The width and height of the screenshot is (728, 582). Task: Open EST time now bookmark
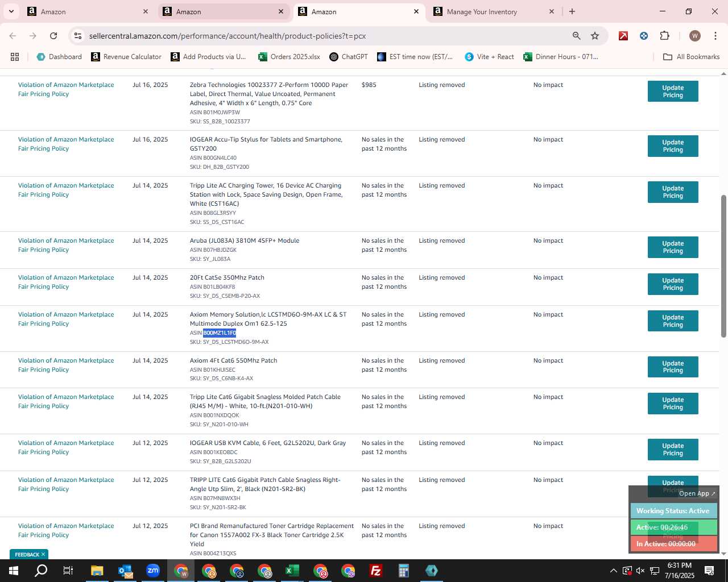pyautogui.click(x=415, y=57)
